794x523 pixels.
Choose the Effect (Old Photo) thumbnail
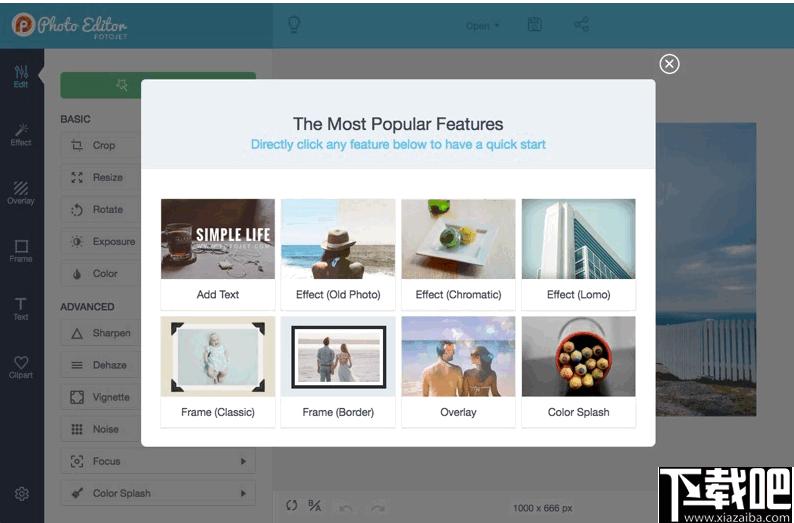pos(338,239)
